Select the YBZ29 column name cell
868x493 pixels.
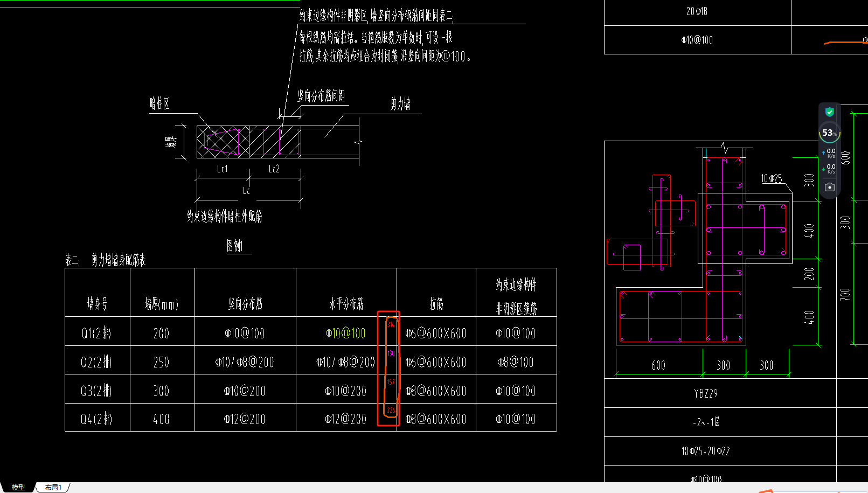coord(706,393)
